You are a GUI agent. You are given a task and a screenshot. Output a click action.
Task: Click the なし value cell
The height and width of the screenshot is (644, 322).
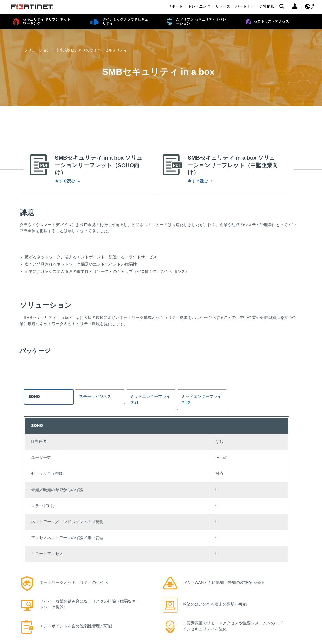[248, 442]
